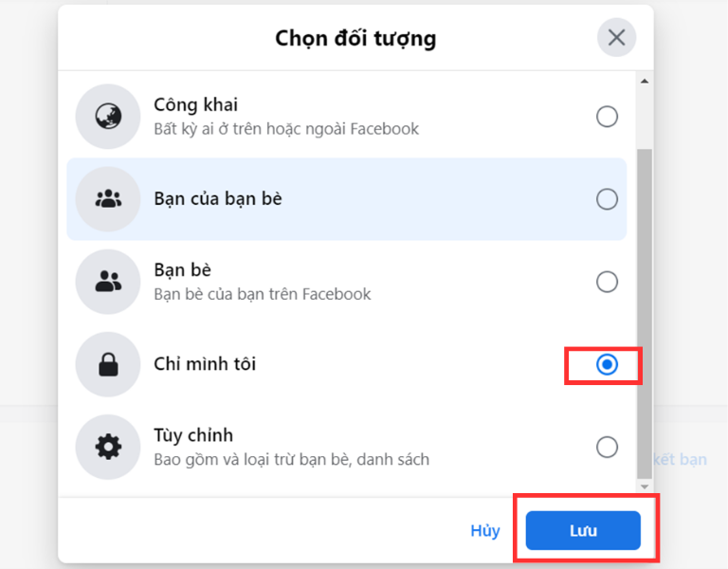Click the Bạn bè của bạn trên Facebook description

click(x=263, y=294)
